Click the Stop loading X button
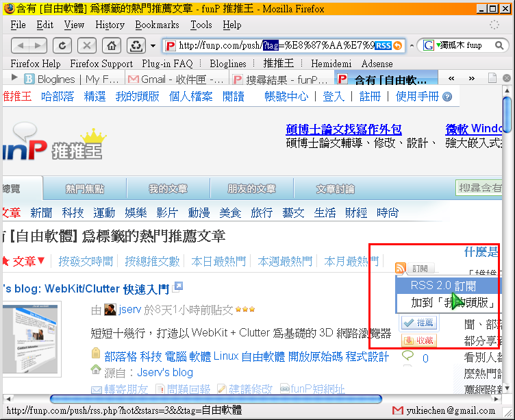Image resolution: width=515 pixels, height=420 pixels. click(87, 45)
